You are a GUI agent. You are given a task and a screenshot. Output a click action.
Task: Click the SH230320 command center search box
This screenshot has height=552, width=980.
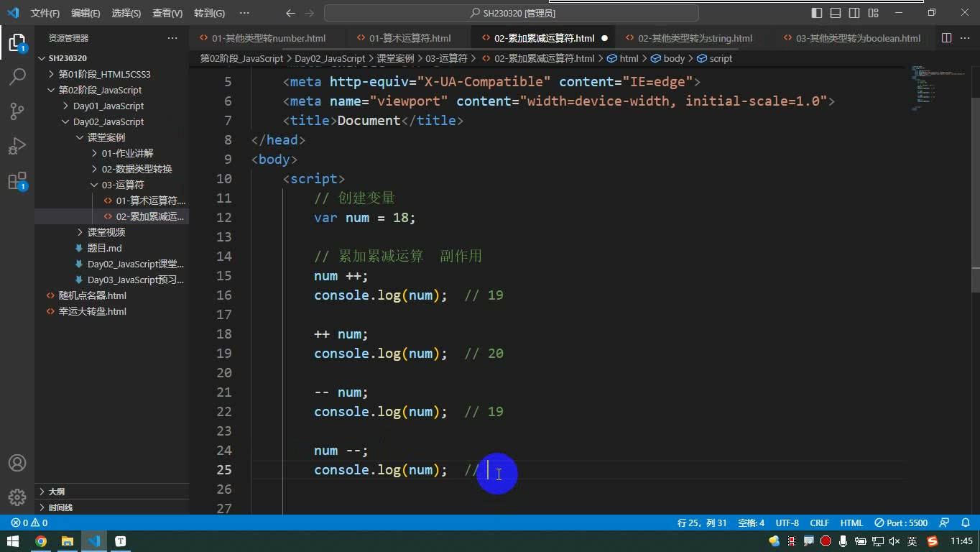512,13
